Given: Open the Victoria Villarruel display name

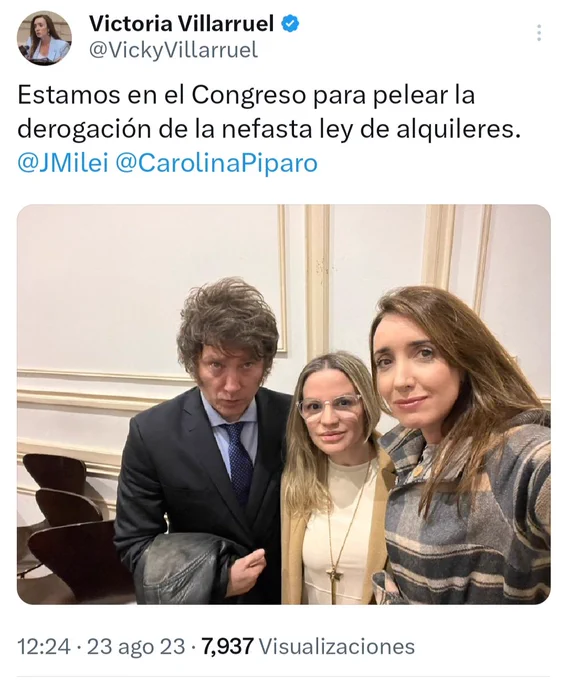Looking at the screenshot, I should [181, 24].
